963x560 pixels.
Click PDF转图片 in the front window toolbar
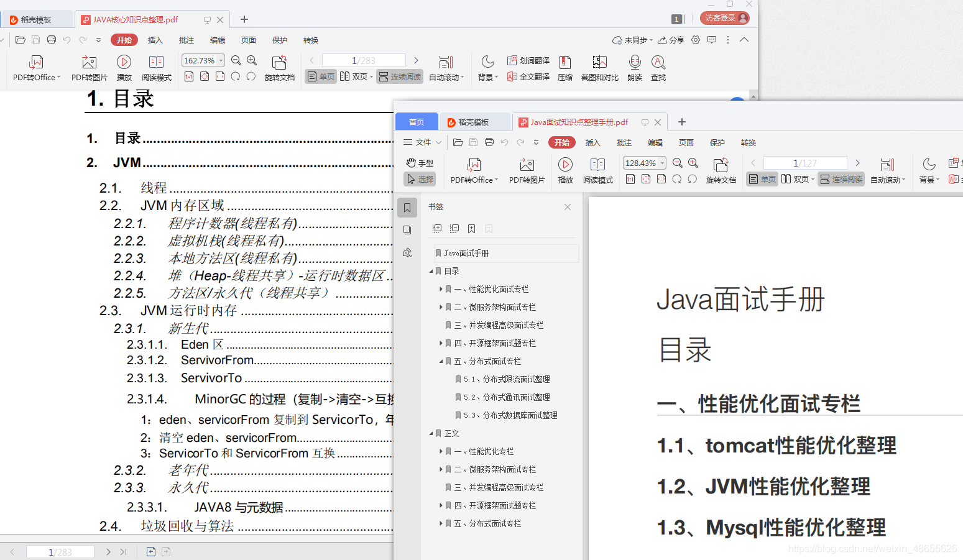(527, 171)
